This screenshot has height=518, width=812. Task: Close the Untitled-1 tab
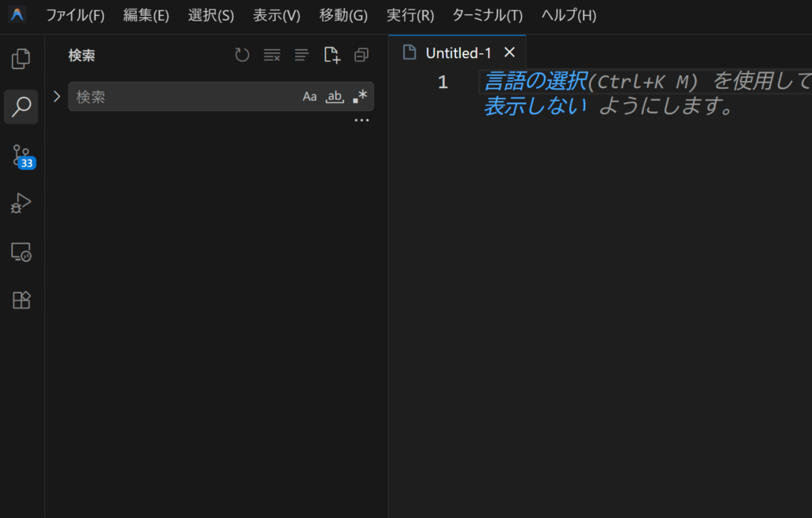point(510,52)
